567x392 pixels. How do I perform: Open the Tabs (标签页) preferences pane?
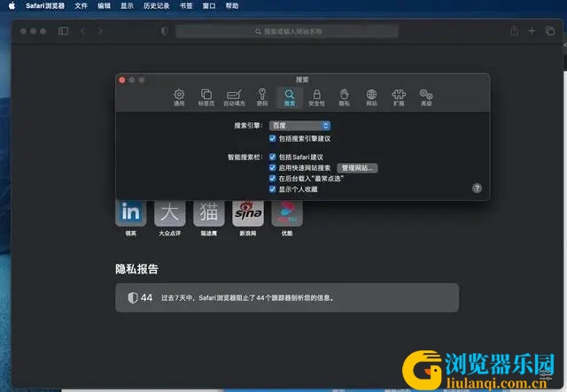pos(206,97)
